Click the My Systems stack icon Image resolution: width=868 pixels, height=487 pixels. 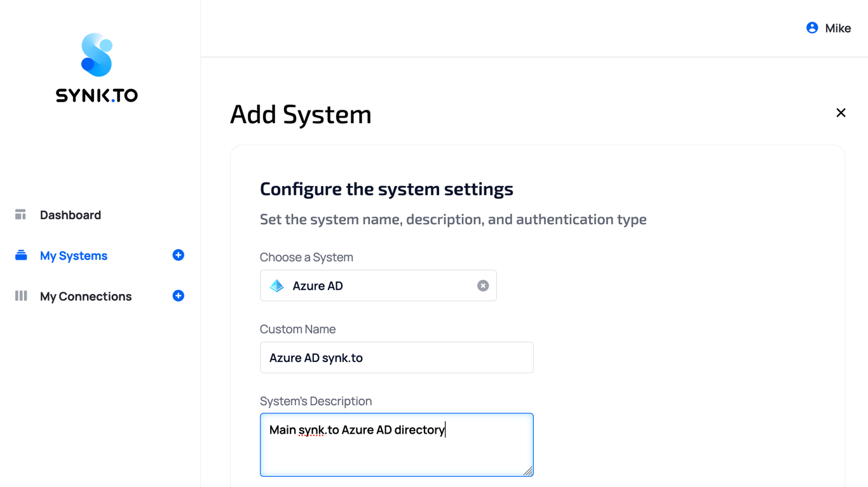click(x=21, y=255)
